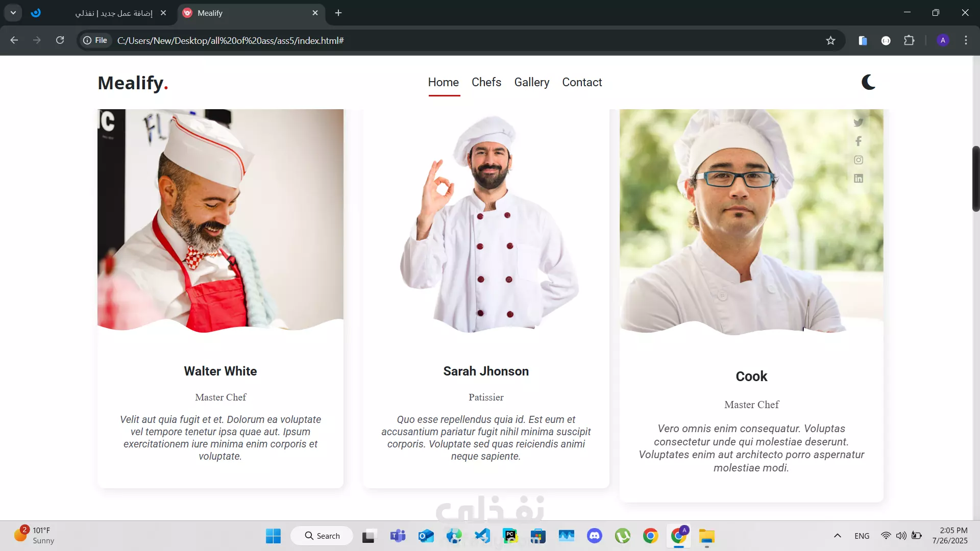The width and height of the screenshot is (980, 551).
Task: Open Microsoft Store from taskbar
Action: pos(538,536)
